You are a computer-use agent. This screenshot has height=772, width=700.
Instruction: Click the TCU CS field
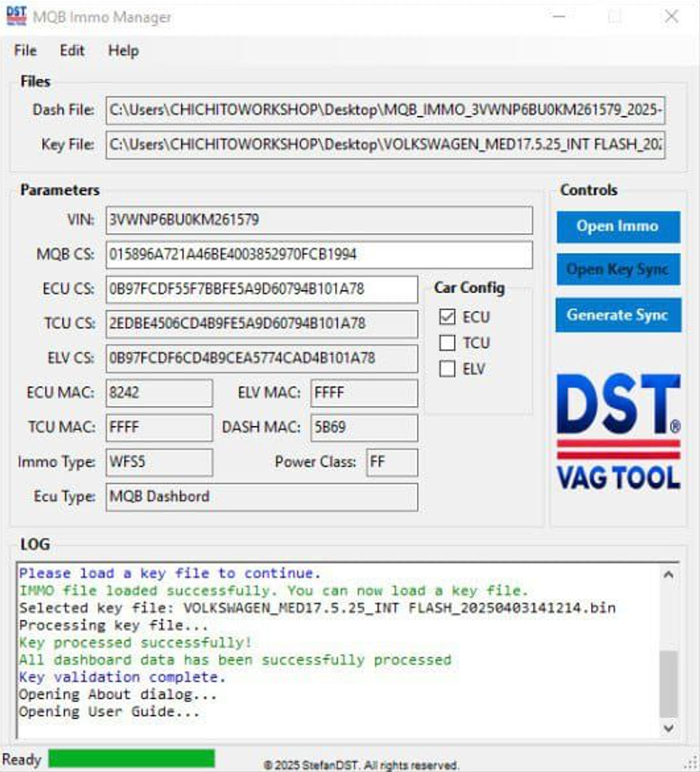click(x=262, y=323)
